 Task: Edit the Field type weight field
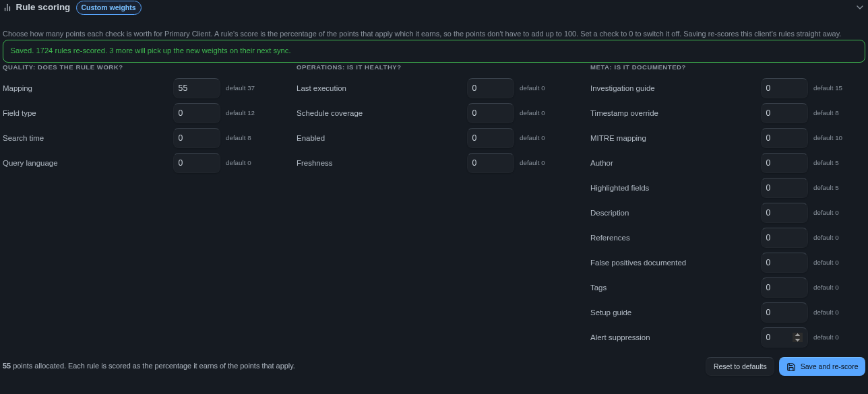click(x=197, y=113)
